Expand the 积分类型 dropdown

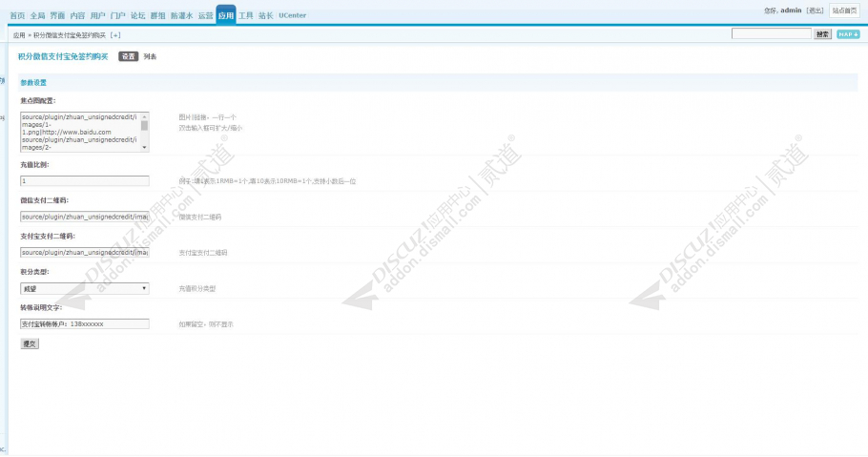[84, 288]
